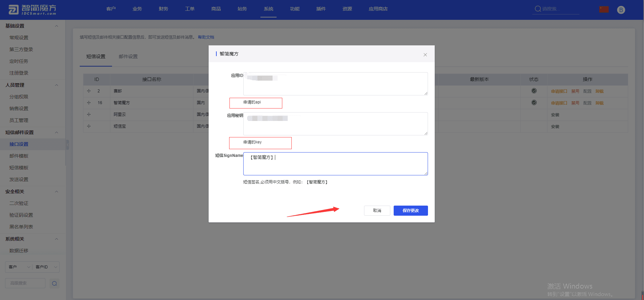Screen dimensions: 644x300
Task: Open 注册登录 in the sidebar
Action: pyautogui.click(x=19, y=73)
